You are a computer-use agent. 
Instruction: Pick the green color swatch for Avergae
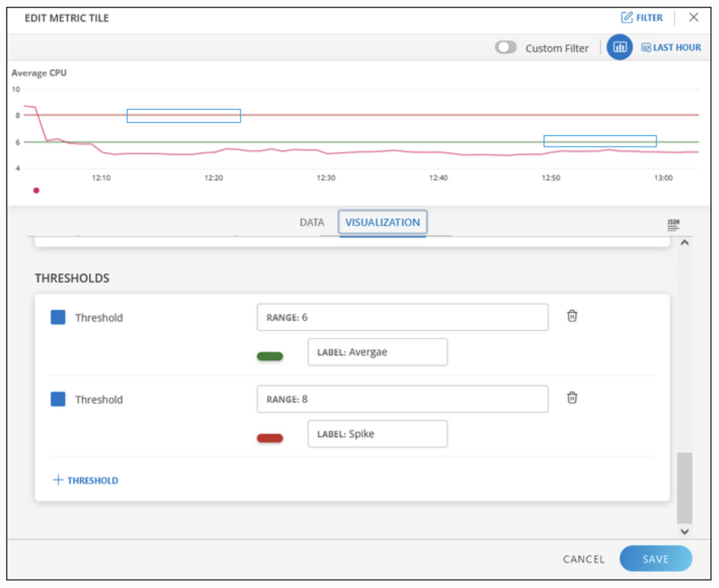(270, 356)
